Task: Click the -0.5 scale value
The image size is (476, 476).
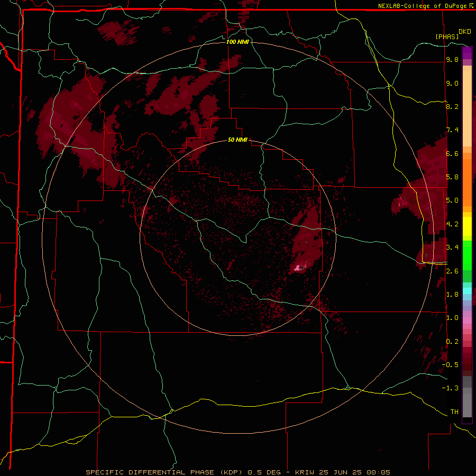Action: click(x=450, y=364)
